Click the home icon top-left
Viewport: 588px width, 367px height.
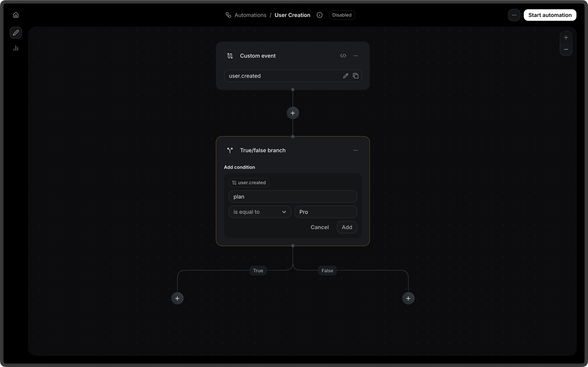[16, 15]
